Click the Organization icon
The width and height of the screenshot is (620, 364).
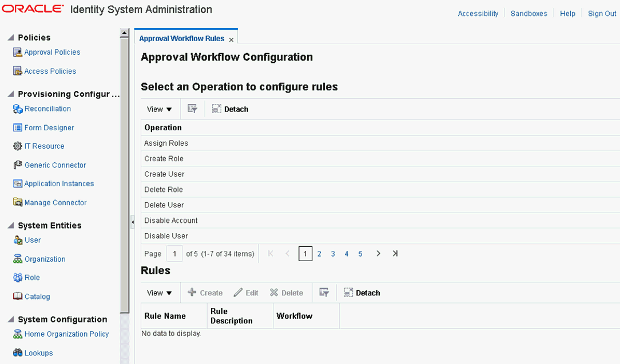coord(17,259)
